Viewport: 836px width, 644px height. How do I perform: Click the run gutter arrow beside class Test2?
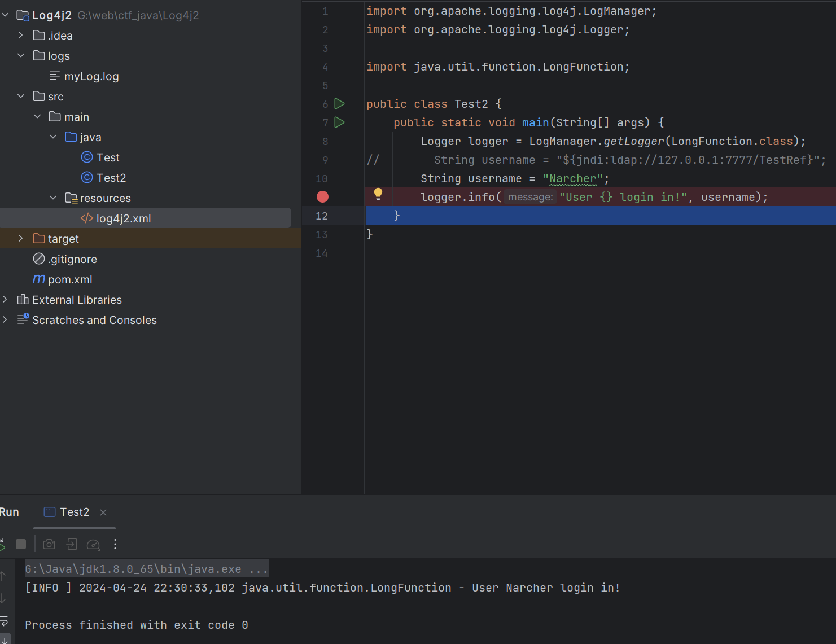(339, 104)
